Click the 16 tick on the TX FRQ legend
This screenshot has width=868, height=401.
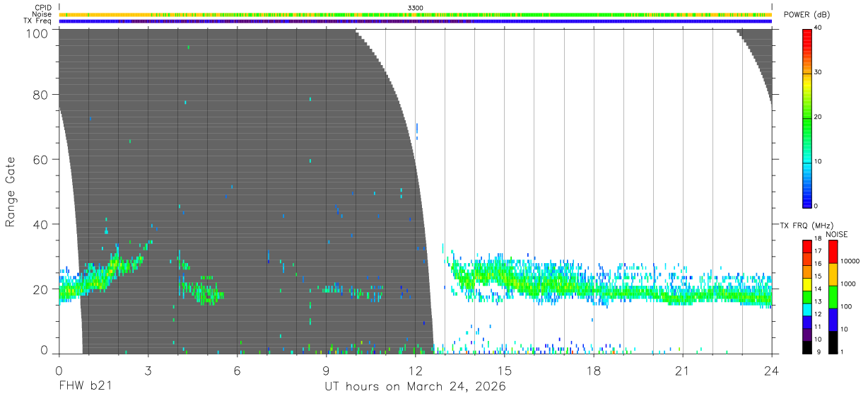(x=818, y=264)
